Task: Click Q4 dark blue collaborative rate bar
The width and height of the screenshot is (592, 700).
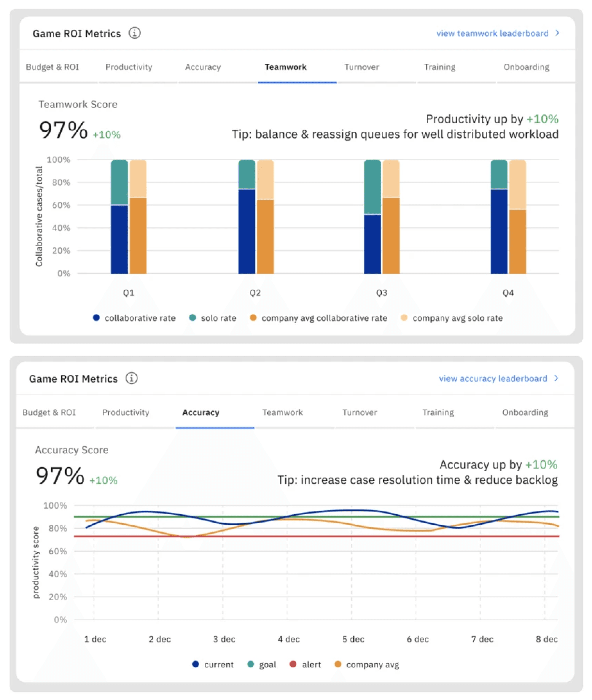Action: tap(499, 232)
